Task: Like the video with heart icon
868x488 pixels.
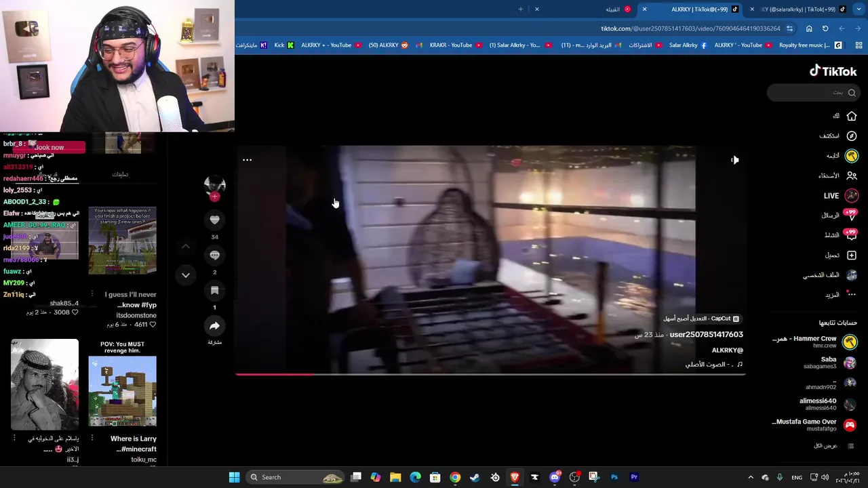Action: [x=214, y=220]
